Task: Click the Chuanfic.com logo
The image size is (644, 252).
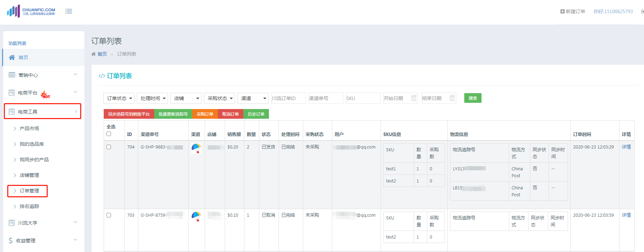Action: tap(31, 11)
